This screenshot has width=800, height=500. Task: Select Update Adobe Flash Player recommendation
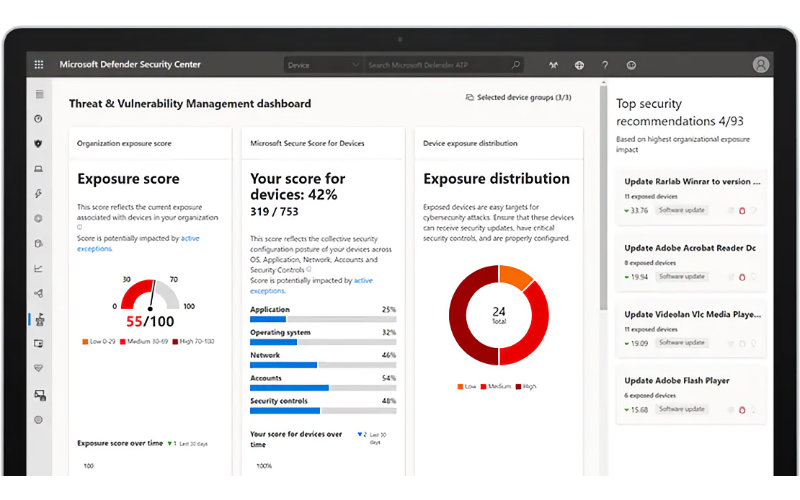pyautogui.click(x=677, y=381)
